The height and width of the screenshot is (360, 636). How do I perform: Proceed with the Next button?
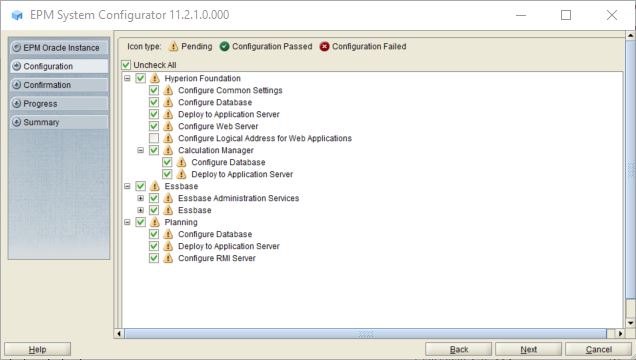click(x=529, y=349)
